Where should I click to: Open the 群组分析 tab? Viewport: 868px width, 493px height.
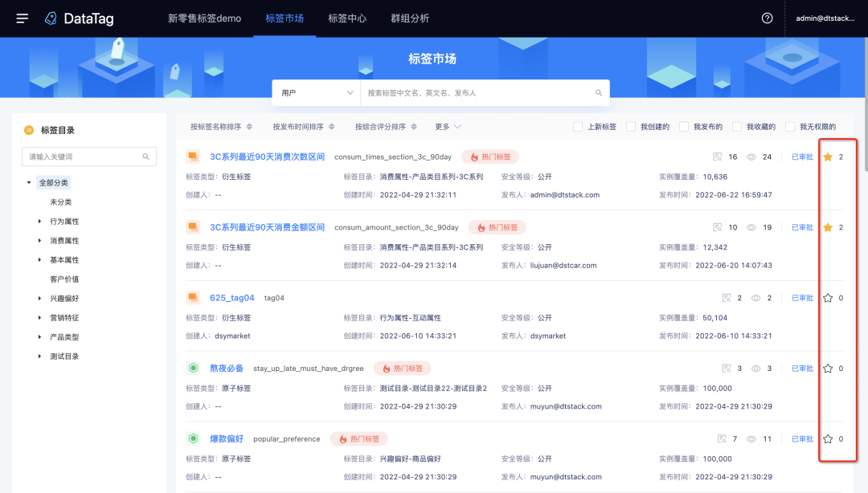[410, 18]
